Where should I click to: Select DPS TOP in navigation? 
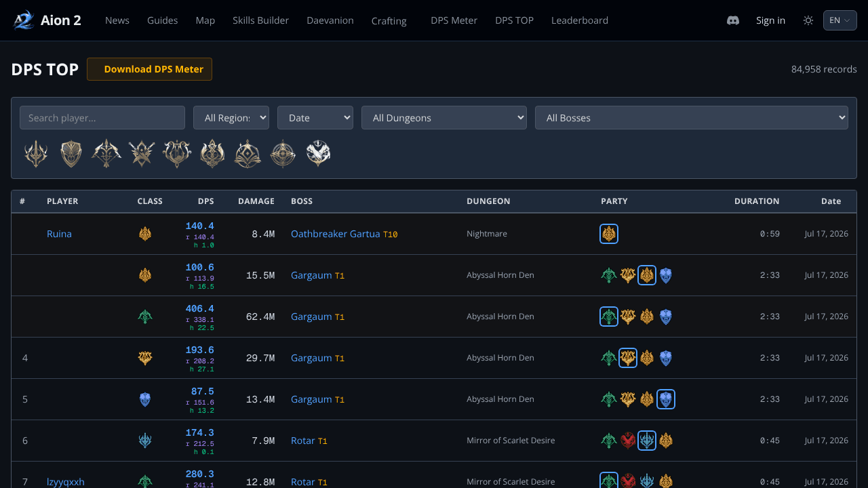pos(515,20)
